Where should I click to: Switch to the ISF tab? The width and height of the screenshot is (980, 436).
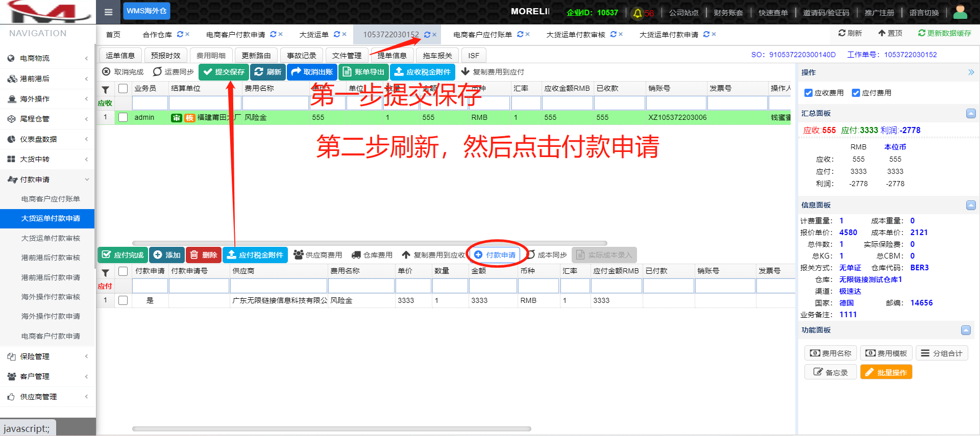point(474,55)
